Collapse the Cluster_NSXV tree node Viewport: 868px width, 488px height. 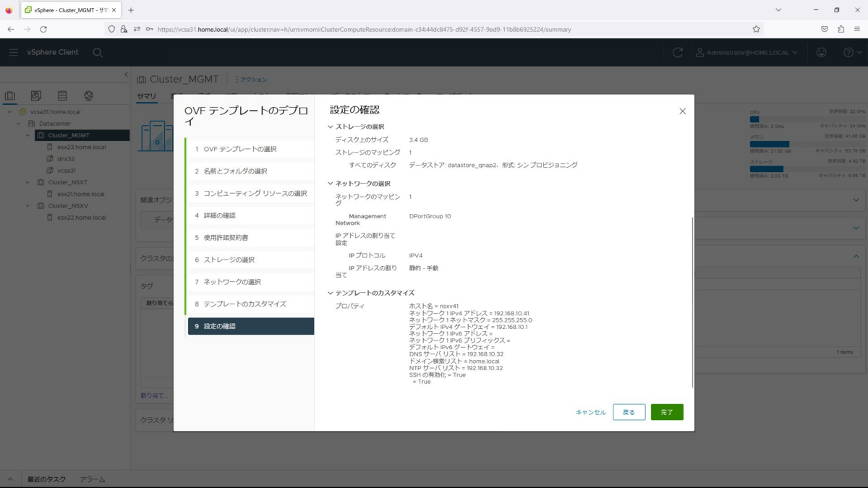pos(28,205)
